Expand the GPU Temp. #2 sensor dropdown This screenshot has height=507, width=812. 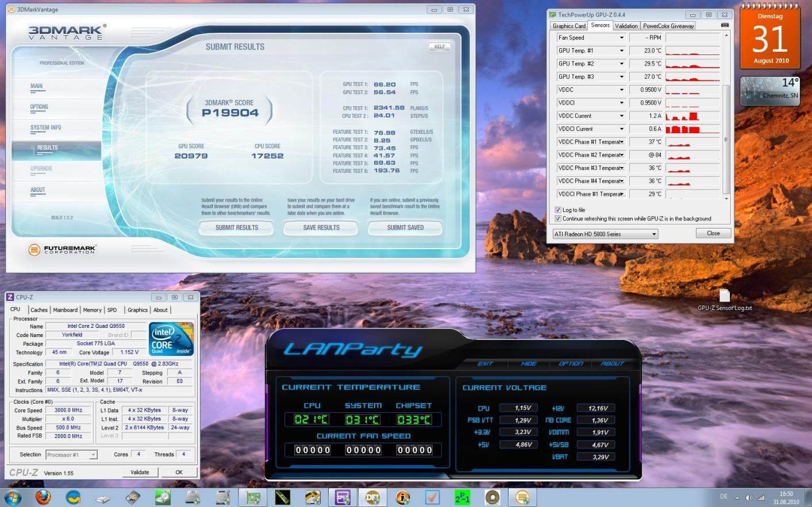(x=621, y=64)
